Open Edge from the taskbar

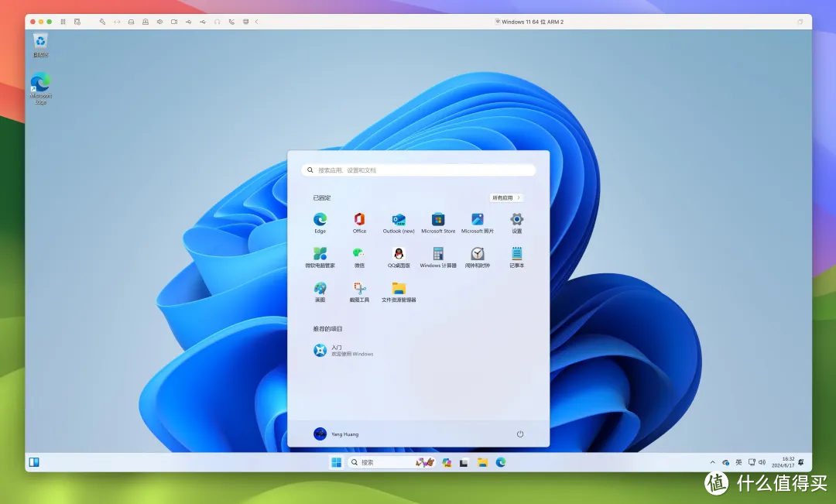tap(501, 462)
